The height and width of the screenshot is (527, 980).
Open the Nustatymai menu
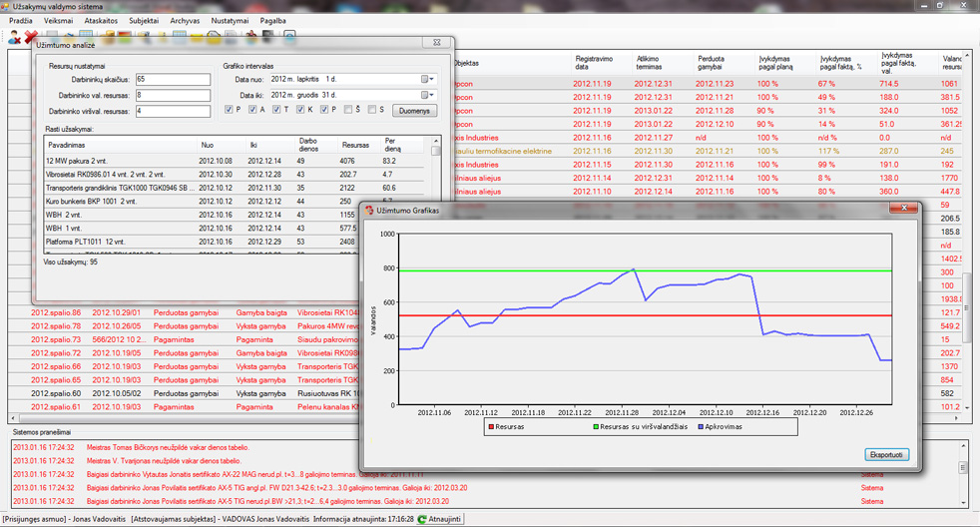coord(230,21)
